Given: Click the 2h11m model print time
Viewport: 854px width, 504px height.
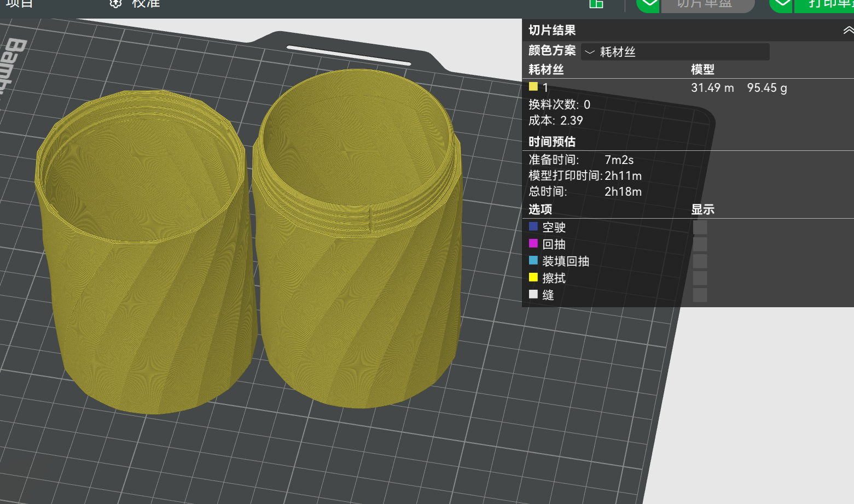Looking at the screenshot, I should point(623,175).
